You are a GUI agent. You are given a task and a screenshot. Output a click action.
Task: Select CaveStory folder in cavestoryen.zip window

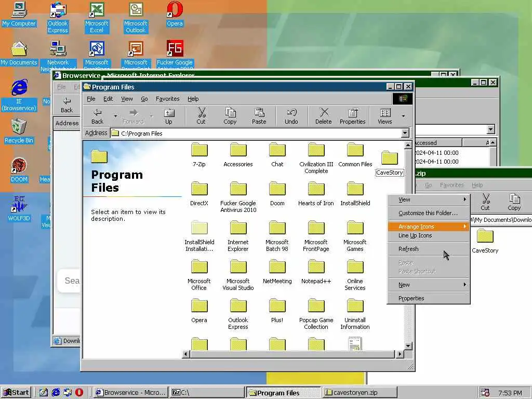coord(485,242)
